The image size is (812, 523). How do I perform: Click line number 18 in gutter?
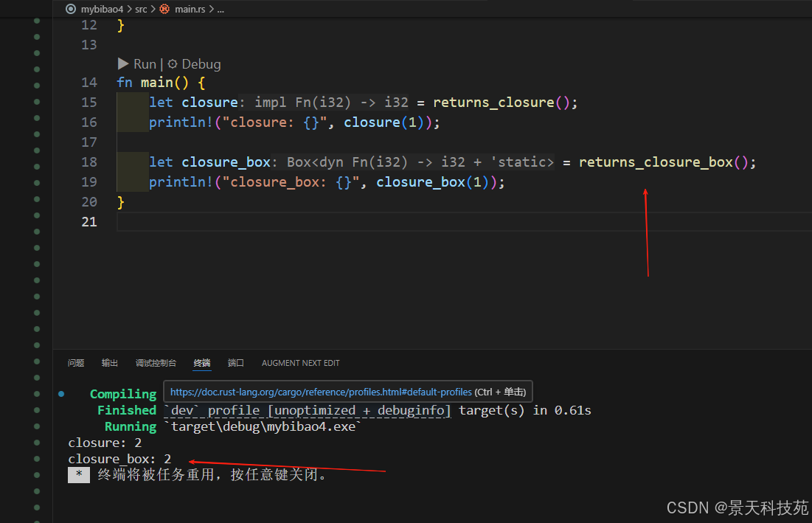coord(89,162)
